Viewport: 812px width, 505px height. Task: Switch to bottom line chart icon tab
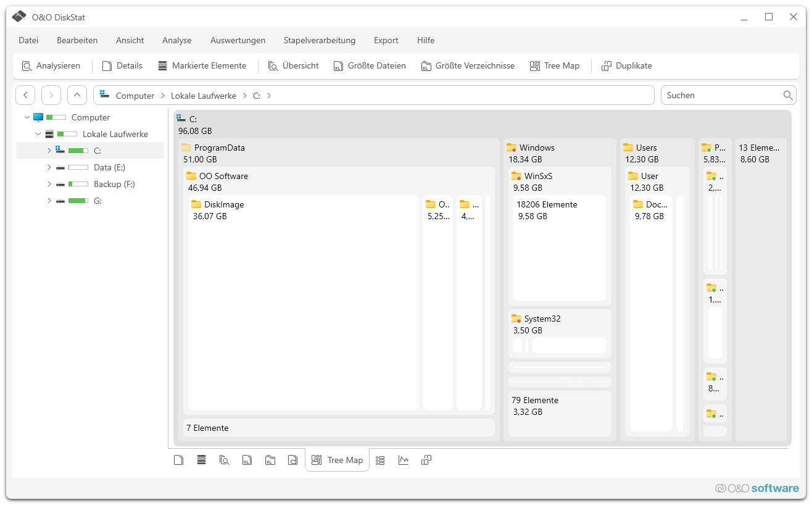click(404, 460)
